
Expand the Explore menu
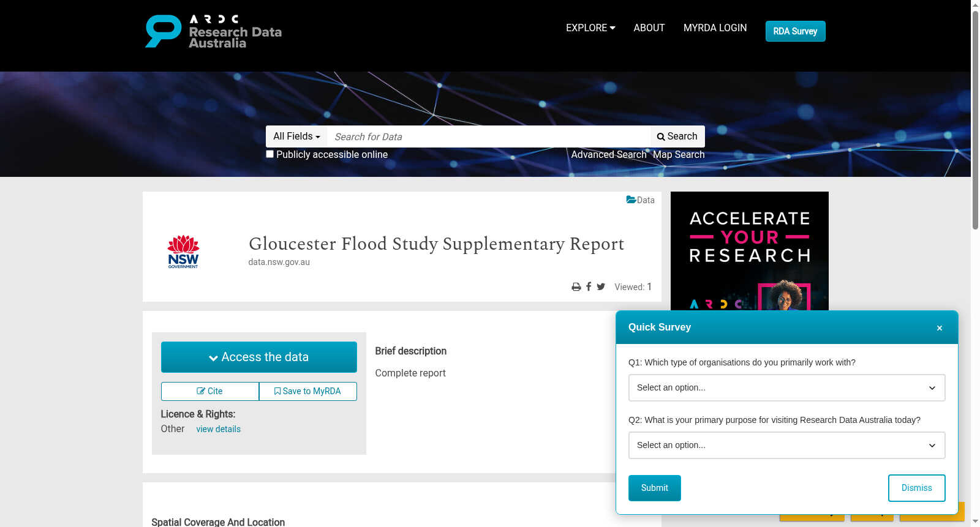click(x=590, y=28)
